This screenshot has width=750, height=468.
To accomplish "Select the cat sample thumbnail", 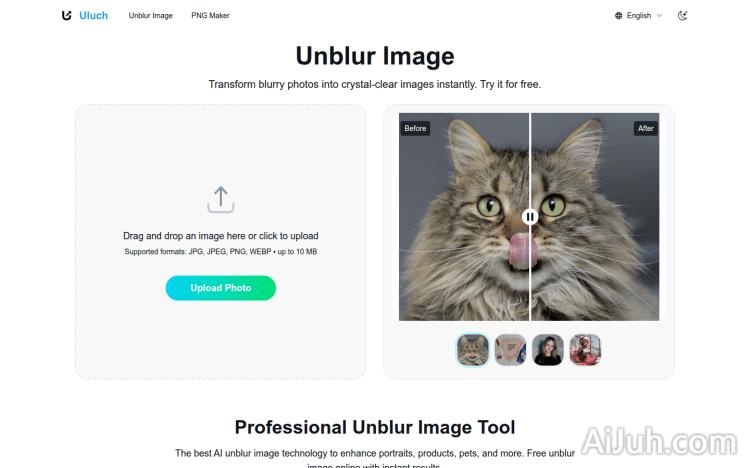I will click(x=473, y=350).
